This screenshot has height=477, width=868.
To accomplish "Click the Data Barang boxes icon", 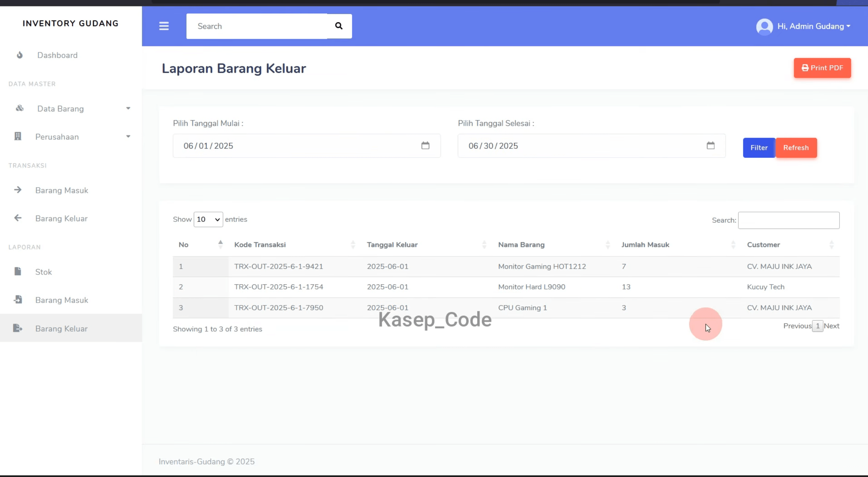I will (x=20, y=108).
